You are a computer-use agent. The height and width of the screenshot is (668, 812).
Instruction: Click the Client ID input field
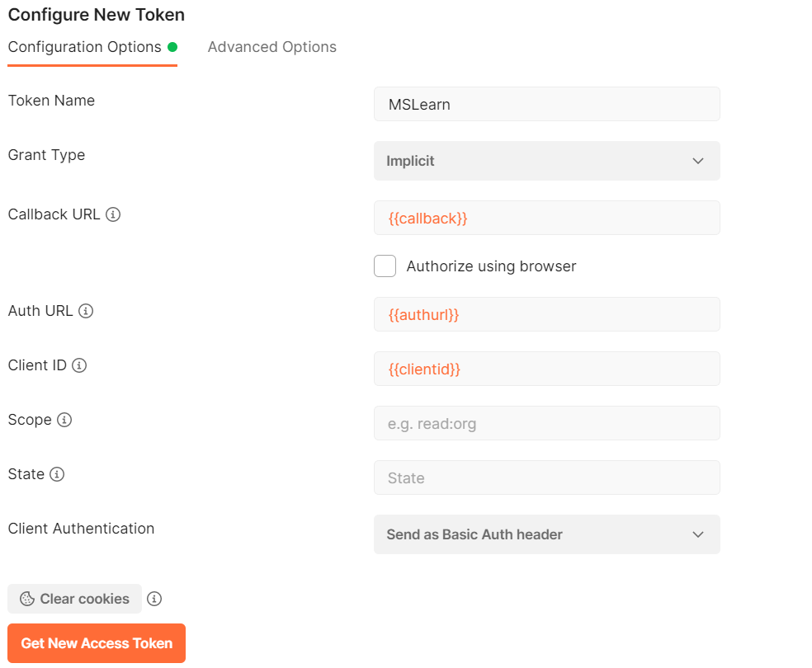(x=547, y=369)
